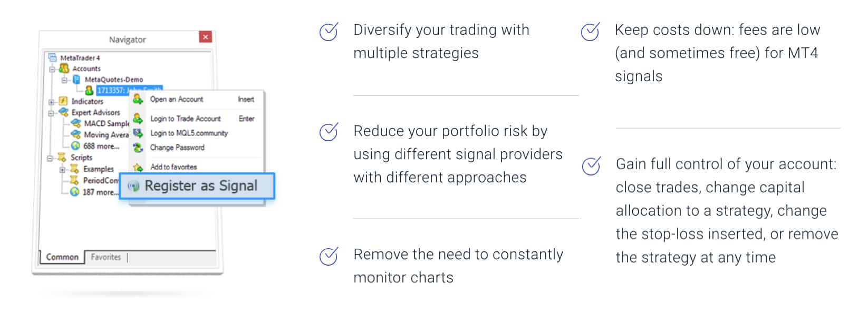Click the Change Password icon

pos(138,148)
